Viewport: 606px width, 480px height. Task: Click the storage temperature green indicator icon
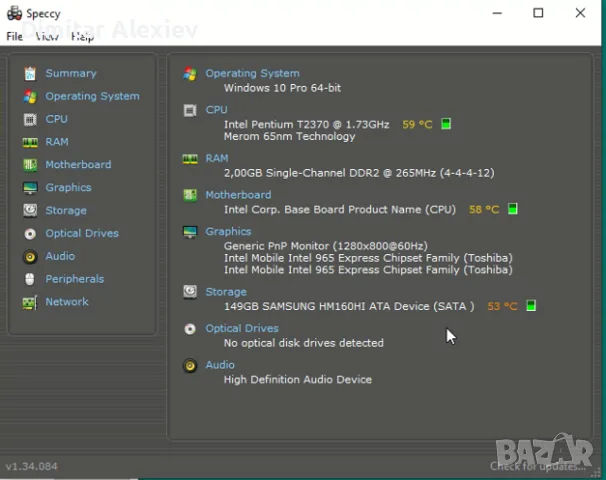click(x=531, y=306)
